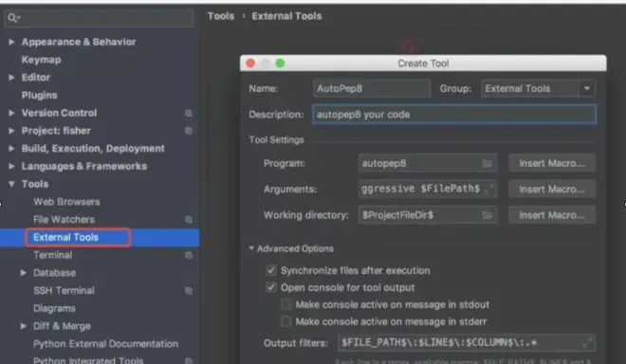The image size is (626, 364).
Task: Click the project-level icon beside Terminal
Action: click(x=189, y=255)
